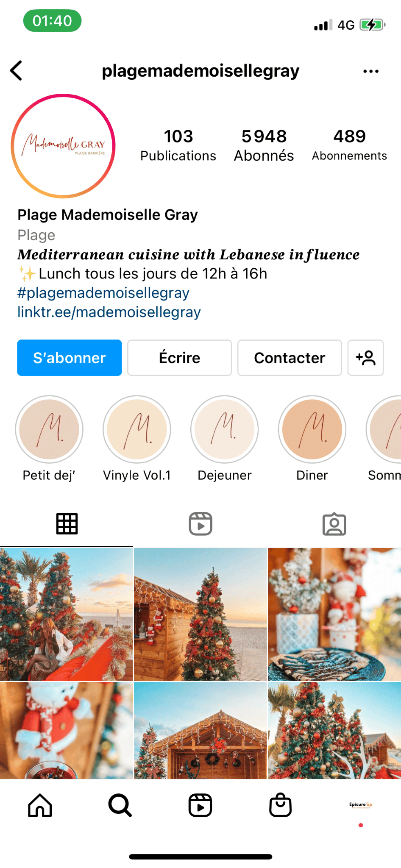Open the Shop bag icon
The width and height of the screenshot is (401, 868).
pos(280,805)
